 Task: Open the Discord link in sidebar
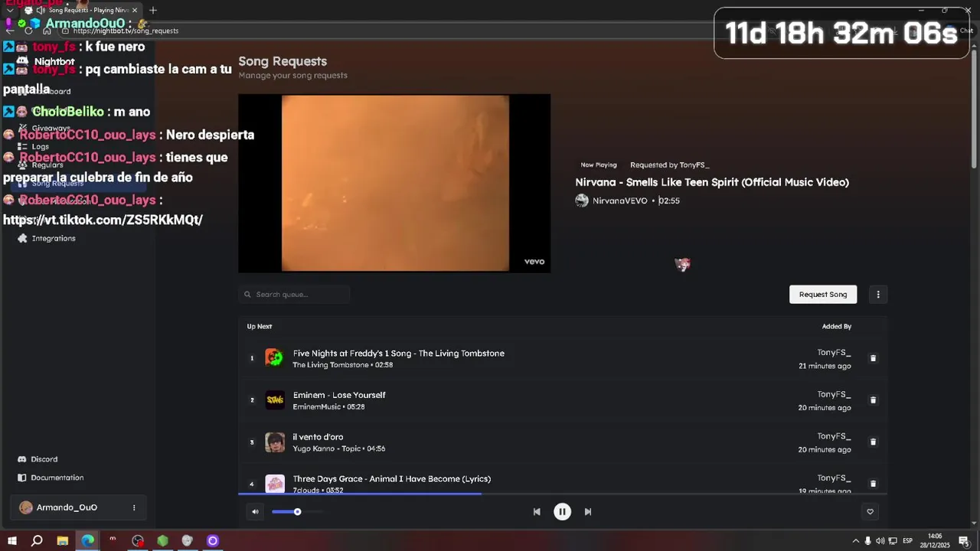point(44,459)
